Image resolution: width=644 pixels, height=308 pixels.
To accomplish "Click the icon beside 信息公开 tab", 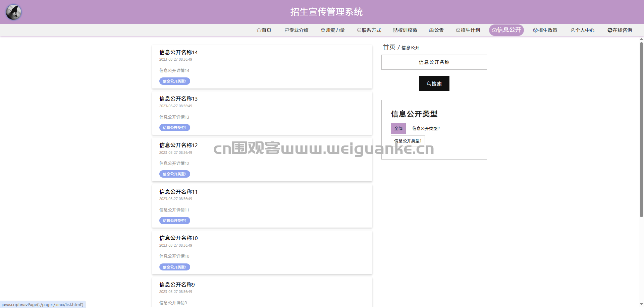I will click(x=494, y=30).
